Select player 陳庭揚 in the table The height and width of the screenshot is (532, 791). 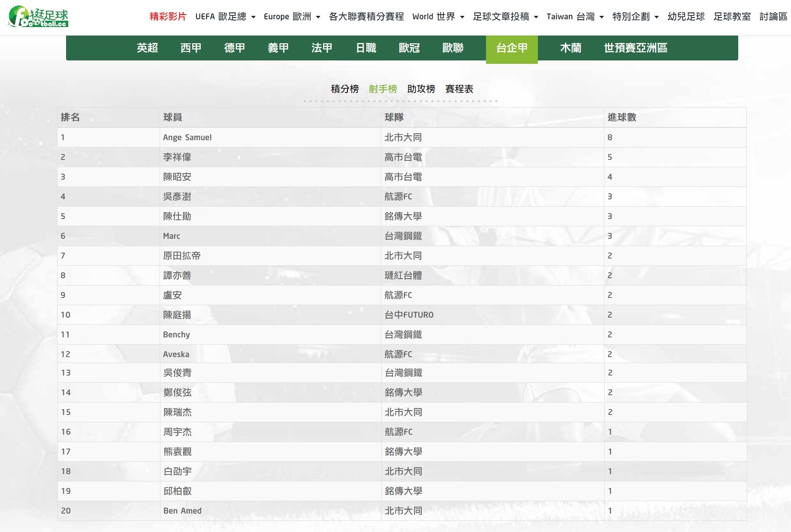point(177,315)
